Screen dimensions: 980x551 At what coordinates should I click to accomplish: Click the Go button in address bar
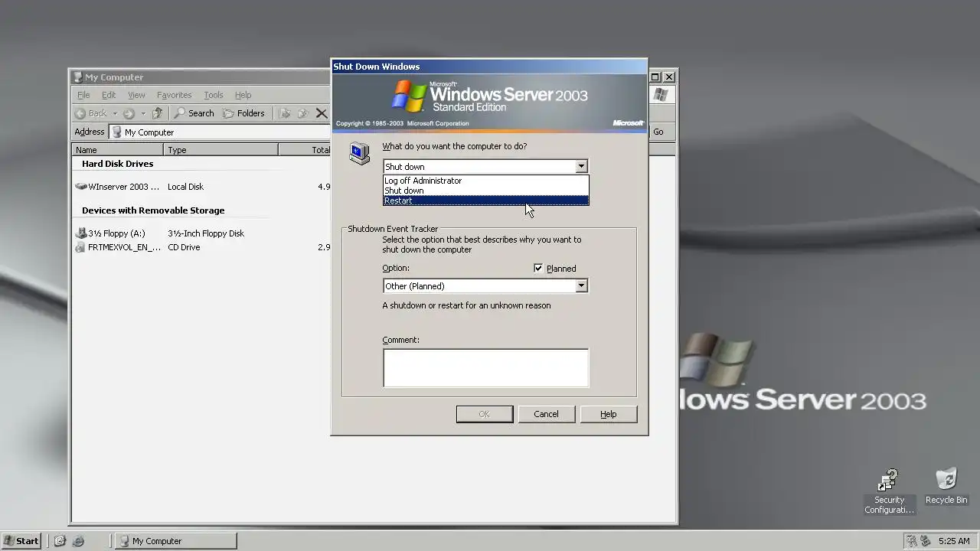[x=658, y=132]
